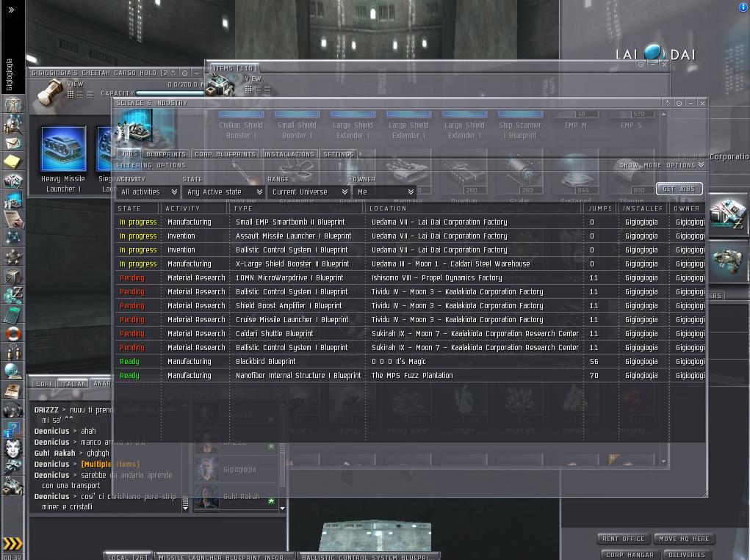
Task: Select the Caldari Shuttle Blueprint job row
Action: [x=409, y=333]
